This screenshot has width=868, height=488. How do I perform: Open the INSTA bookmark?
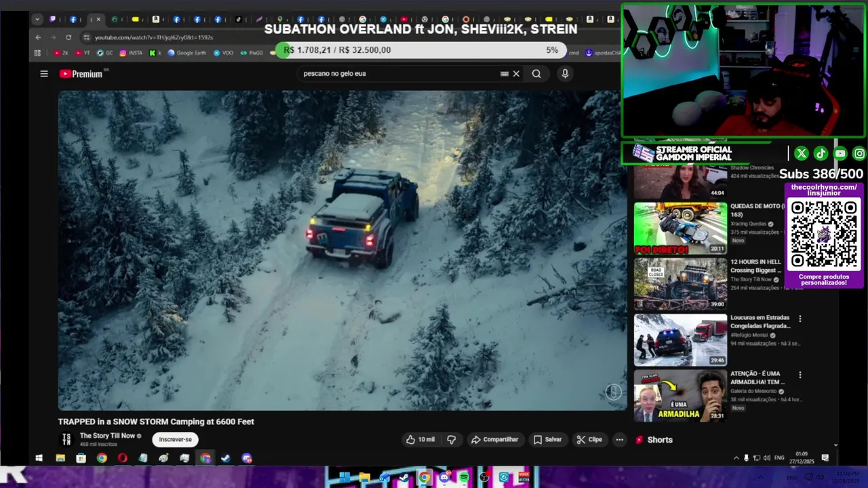[131, 53]
